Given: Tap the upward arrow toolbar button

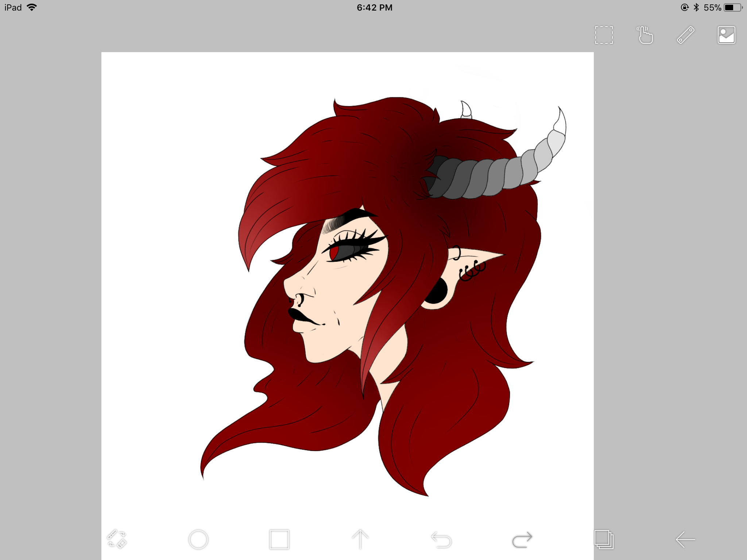Looking at the screenshot, I should (x=360, y=539).
